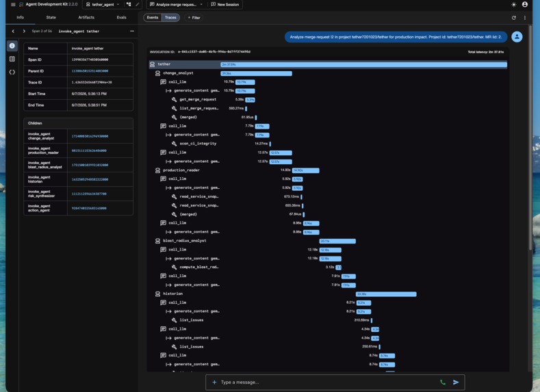This screenshot has height=392, width=540.
Task: Go to the next span with right chevron
Action: (24, 31)
